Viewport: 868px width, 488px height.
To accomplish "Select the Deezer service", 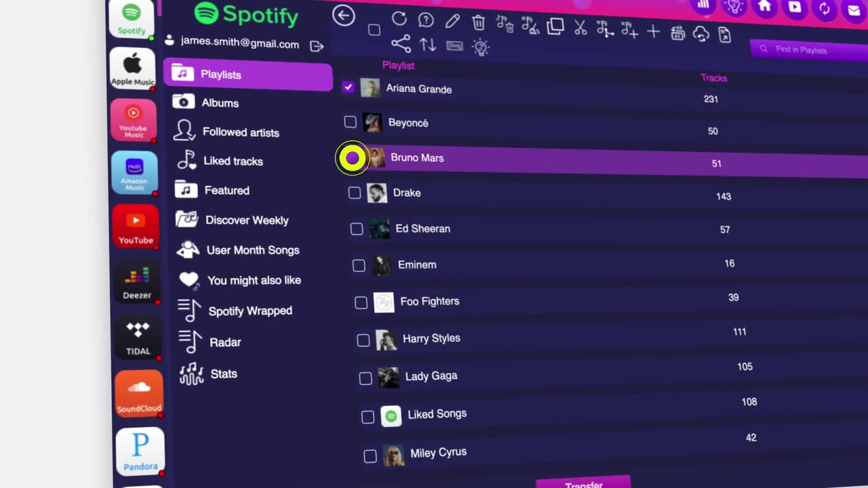I will coord(137,282).
